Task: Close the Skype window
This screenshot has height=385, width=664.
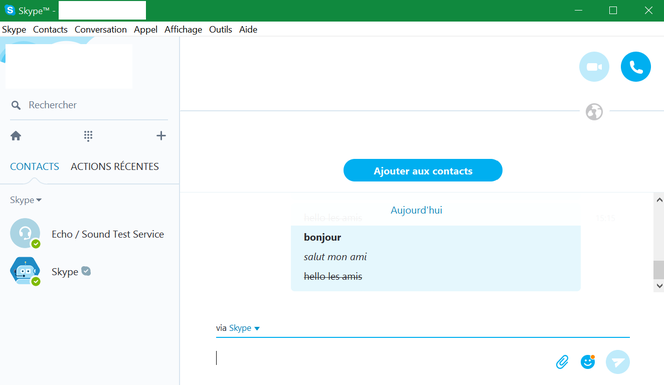Action: coord(648,10)
